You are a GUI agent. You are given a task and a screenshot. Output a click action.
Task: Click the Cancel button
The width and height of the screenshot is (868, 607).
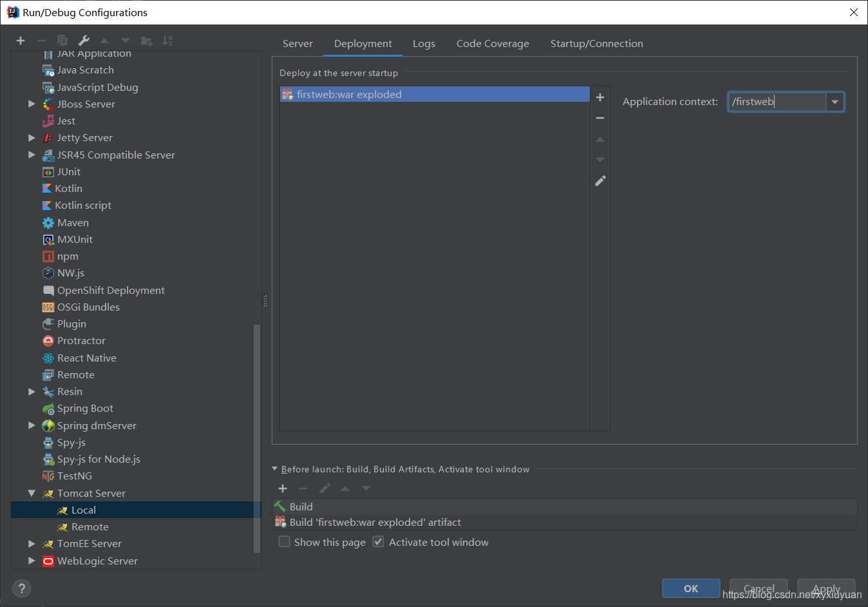coord(759,588)
